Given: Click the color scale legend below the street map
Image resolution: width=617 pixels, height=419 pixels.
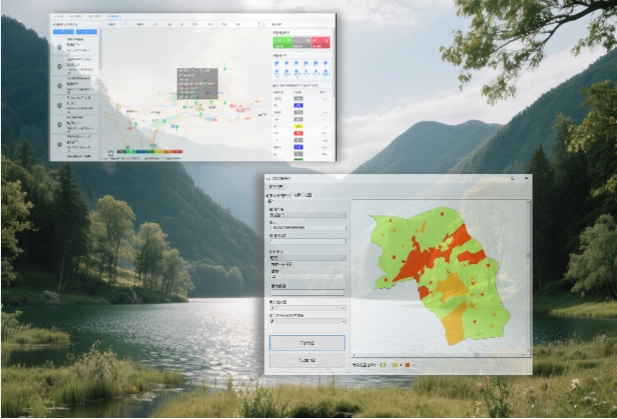Looking at the screenshot, I should pos(150,153).
